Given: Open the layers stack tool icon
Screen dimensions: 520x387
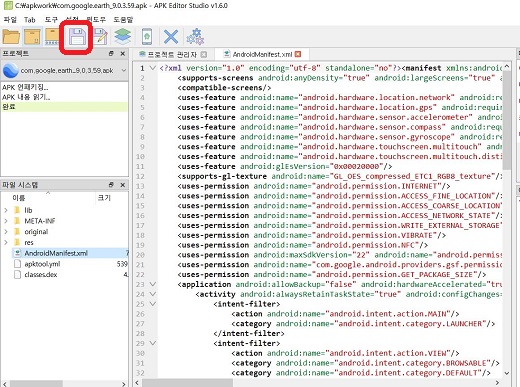Looking at the screenshot, I should coord(123,37).
